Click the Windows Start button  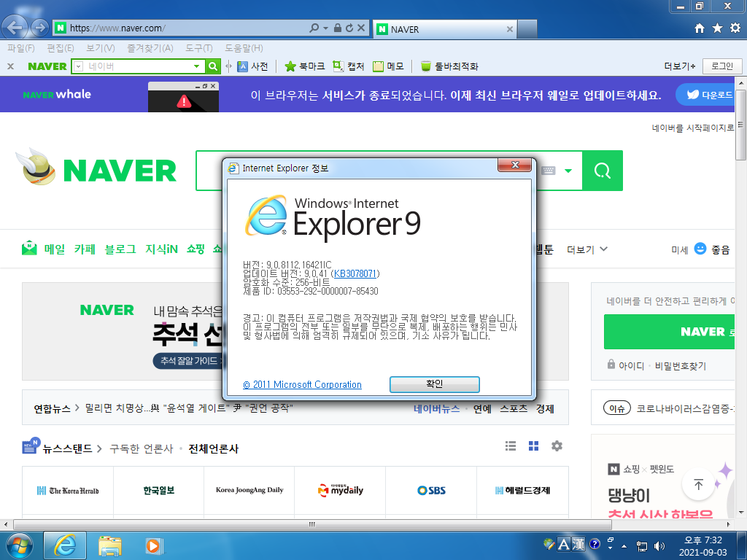click(20, 545)
